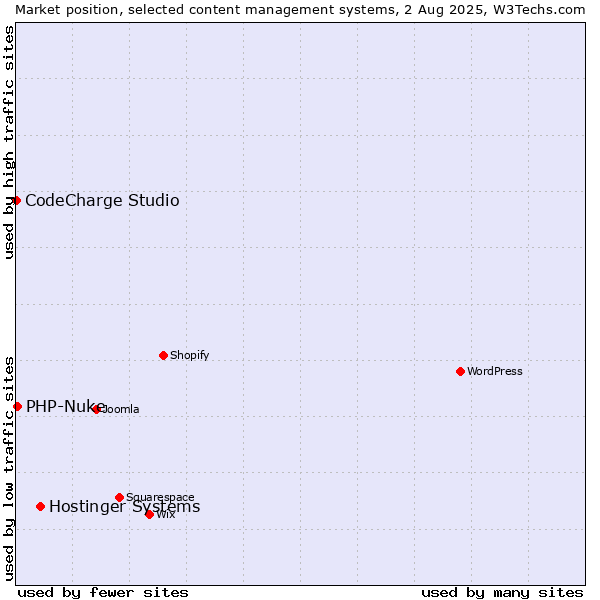Select the Joomla data point
The width and height of the screenshot is (600, 600).
96,409
